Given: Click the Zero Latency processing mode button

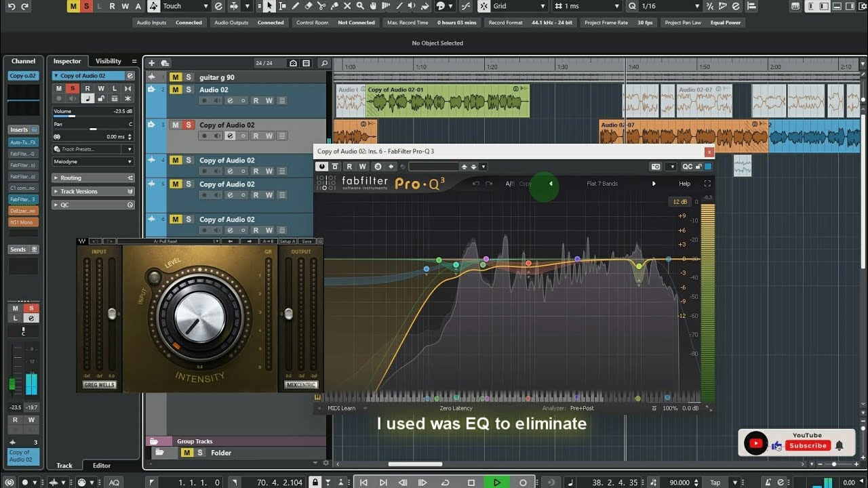Looking at the screenshot, I should click(x=456, y=408).
